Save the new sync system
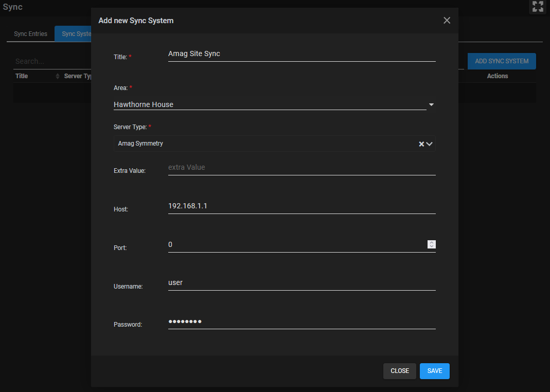The image size is (550, 392). 435,371
